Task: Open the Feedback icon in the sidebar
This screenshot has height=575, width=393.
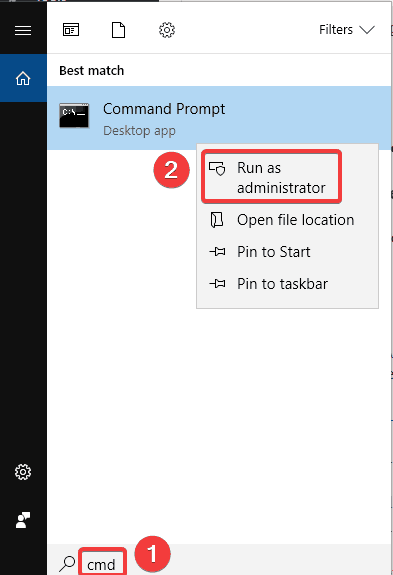Action: [x=23, y=520]
